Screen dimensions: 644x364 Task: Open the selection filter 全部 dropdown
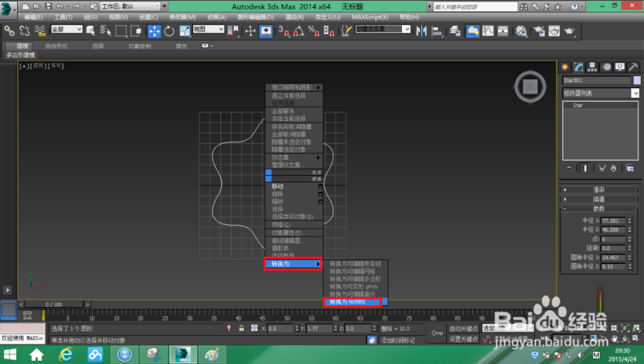point(66,29)
